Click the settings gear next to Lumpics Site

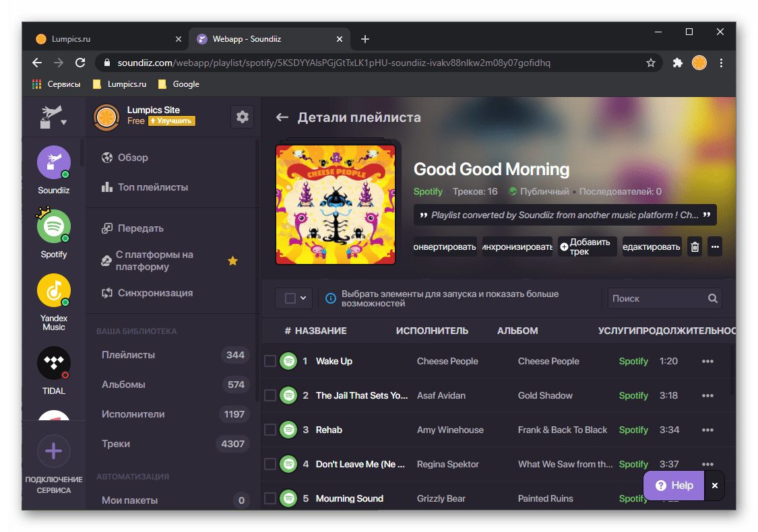click(x=243, y=117)
